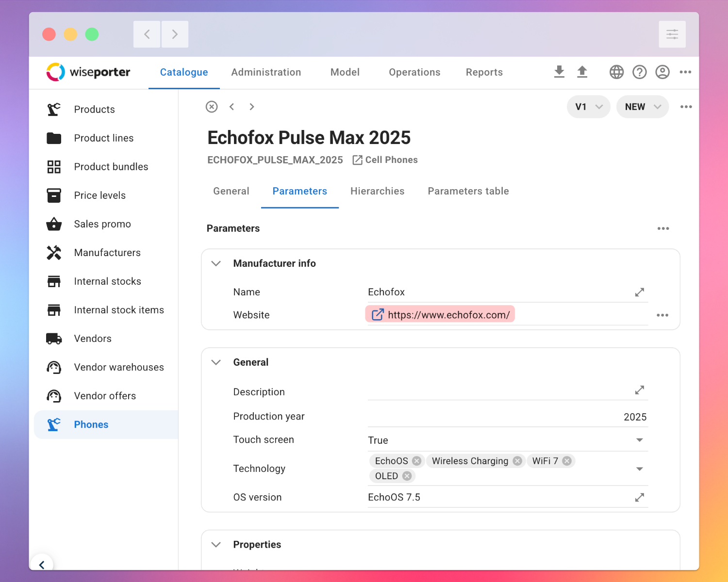728x582 pixels.
Task: Click the download icon in header
Action: coord(559,72)
